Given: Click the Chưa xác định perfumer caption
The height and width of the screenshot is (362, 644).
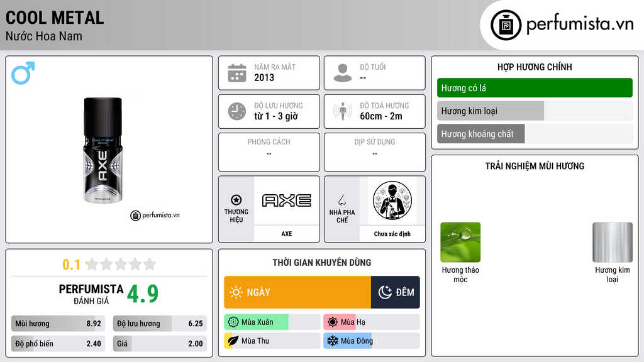Looking at the screenshot, I should click(392, 234).
